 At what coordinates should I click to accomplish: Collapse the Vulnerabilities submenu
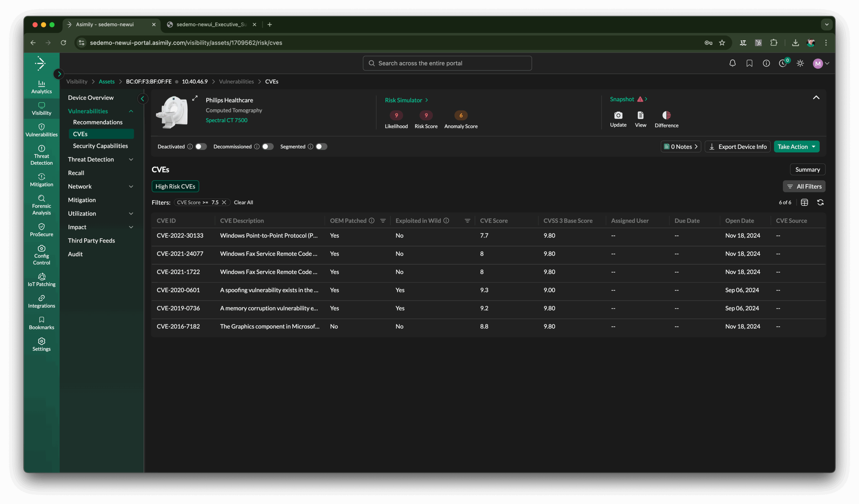pos(131,111)
